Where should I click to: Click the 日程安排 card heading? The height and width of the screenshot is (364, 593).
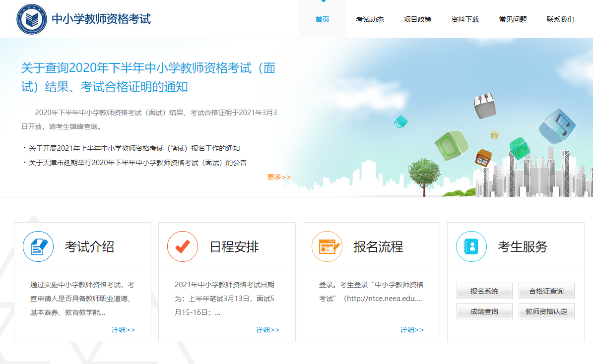(234, 246)
